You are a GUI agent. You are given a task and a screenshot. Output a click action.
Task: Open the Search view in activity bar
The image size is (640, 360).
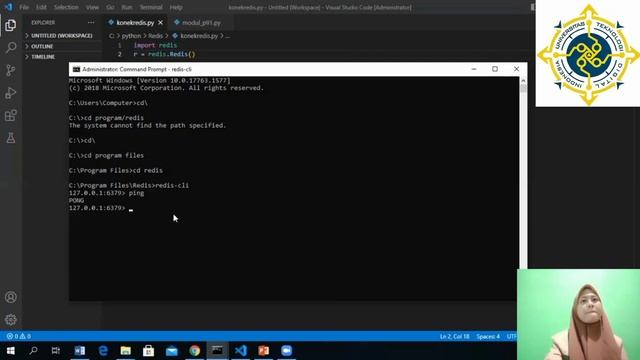11,48
